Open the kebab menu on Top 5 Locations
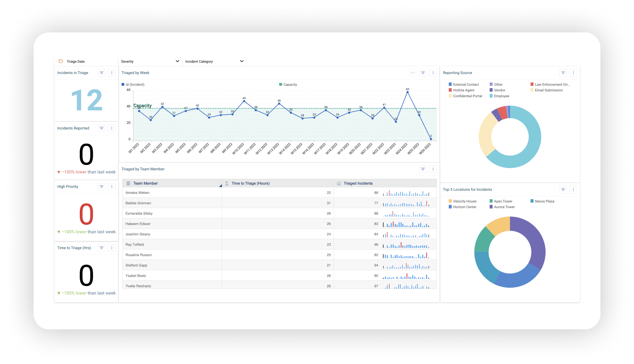The image size is (634, 364). pyautogui.click(x=573, y=189)
